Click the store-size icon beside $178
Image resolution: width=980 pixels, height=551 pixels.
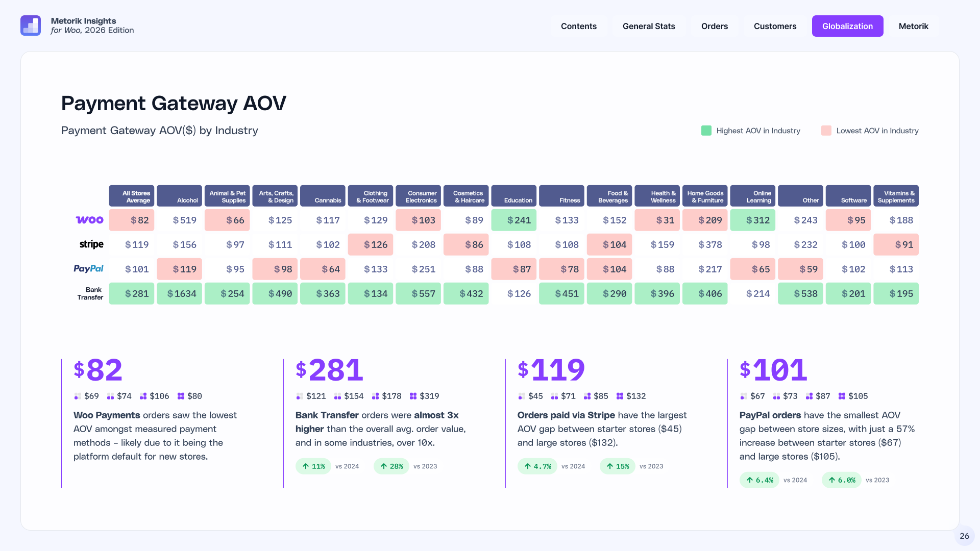pyautogui.click(x=375, y=396)
